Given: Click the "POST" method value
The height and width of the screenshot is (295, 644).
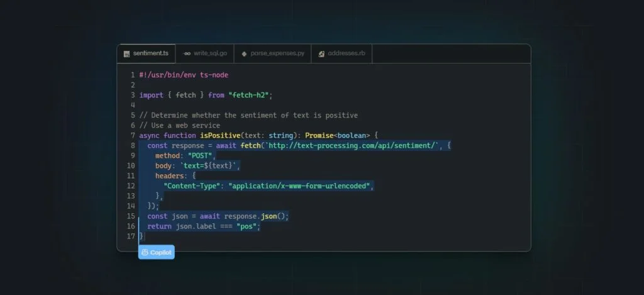Looking at the screenshot, I should 200,155.
